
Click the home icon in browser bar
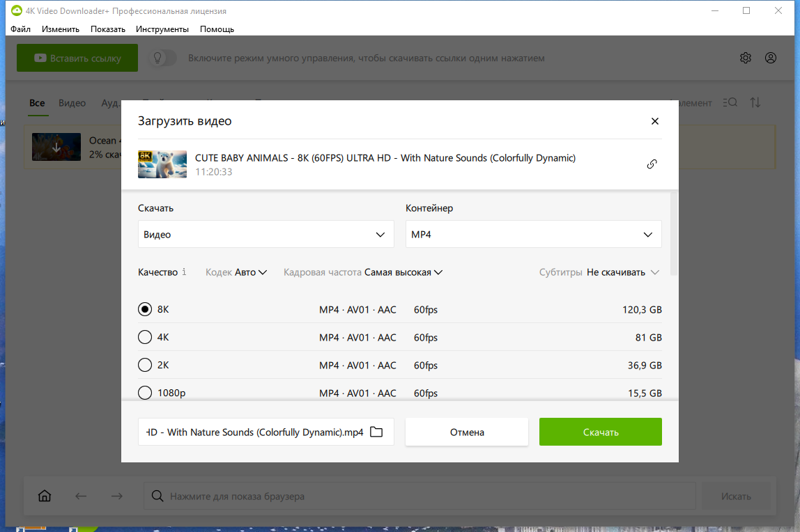coord(45,495)
